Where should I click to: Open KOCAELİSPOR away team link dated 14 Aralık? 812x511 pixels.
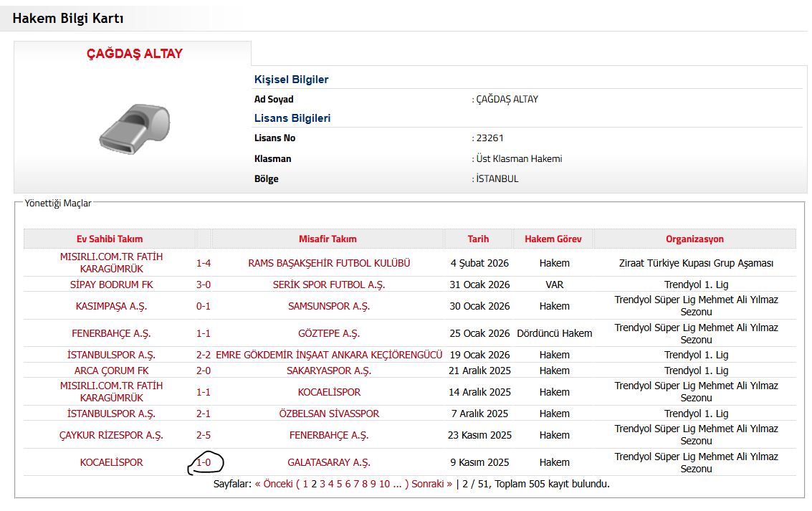[329, 392]
